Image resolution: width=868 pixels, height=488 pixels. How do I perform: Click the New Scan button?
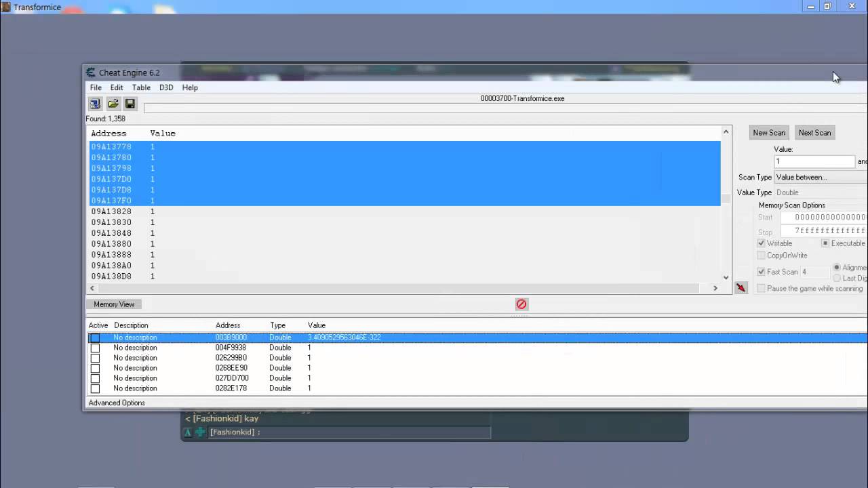[x=769, y=133]
